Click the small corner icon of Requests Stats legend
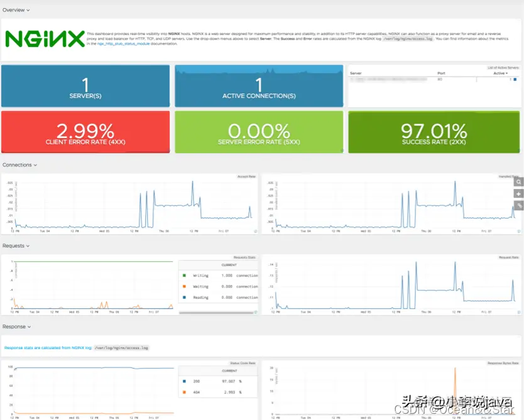524x420 pixels. click(x=256, y=312)
